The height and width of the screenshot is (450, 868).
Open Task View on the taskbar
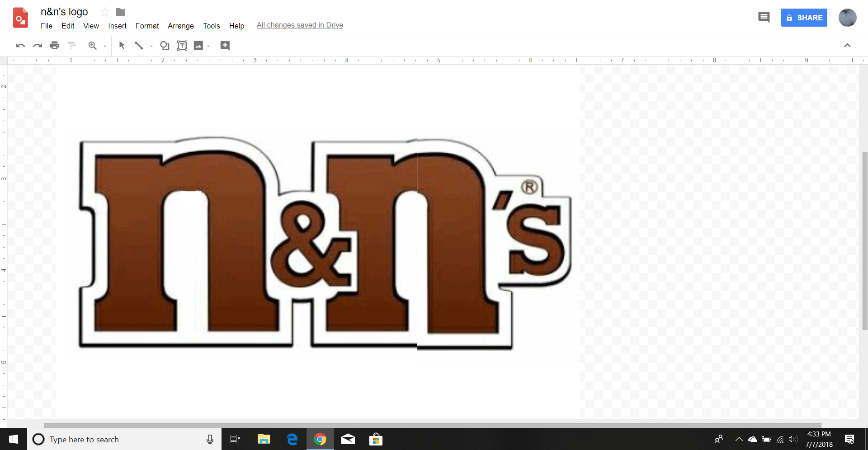pyautogui.click(x=235, y=439)
